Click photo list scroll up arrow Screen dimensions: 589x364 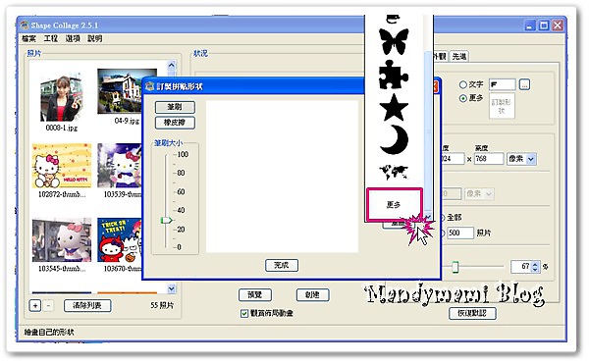171,65
